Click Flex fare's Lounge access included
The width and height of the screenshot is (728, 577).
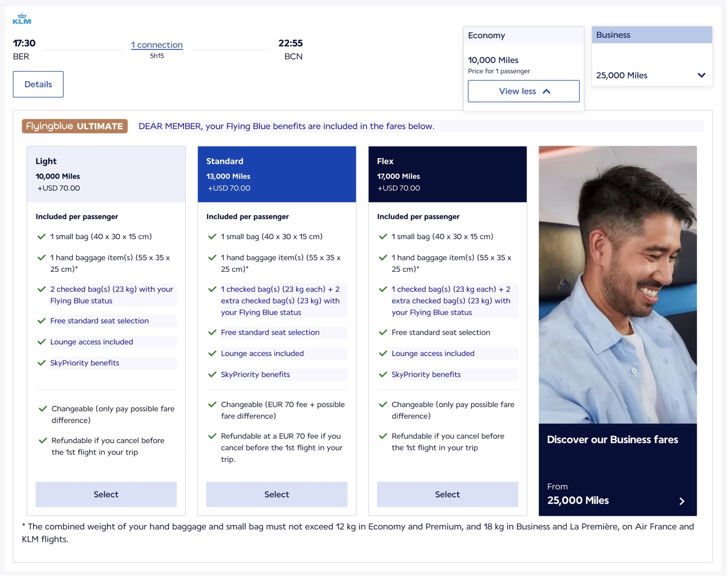tap(433, 354)
